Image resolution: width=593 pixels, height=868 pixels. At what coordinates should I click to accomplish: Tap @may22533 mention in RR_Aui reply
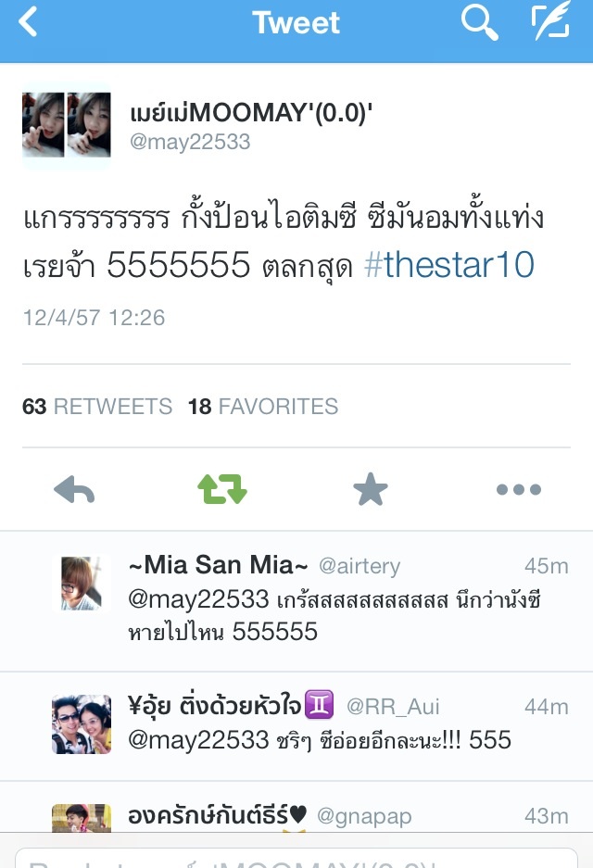(198, 740)
